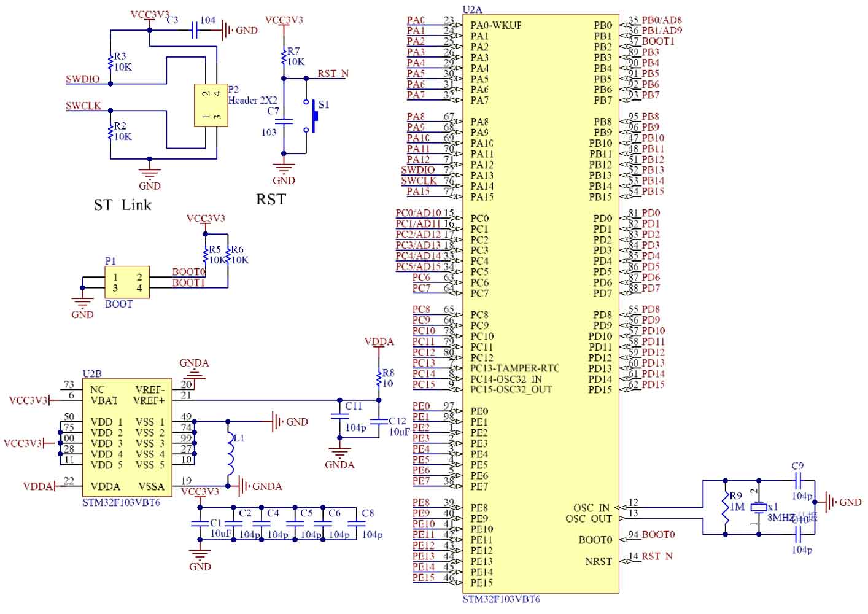Click resistor R5 in the BOOT circuit
This screenshot has height=614, width=868.
click(206, 255)
